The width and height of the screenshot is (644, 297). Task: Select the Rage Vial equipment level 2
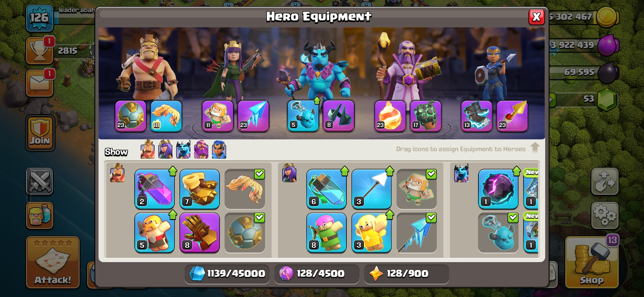pyautogui.click(x=154, y=189)
